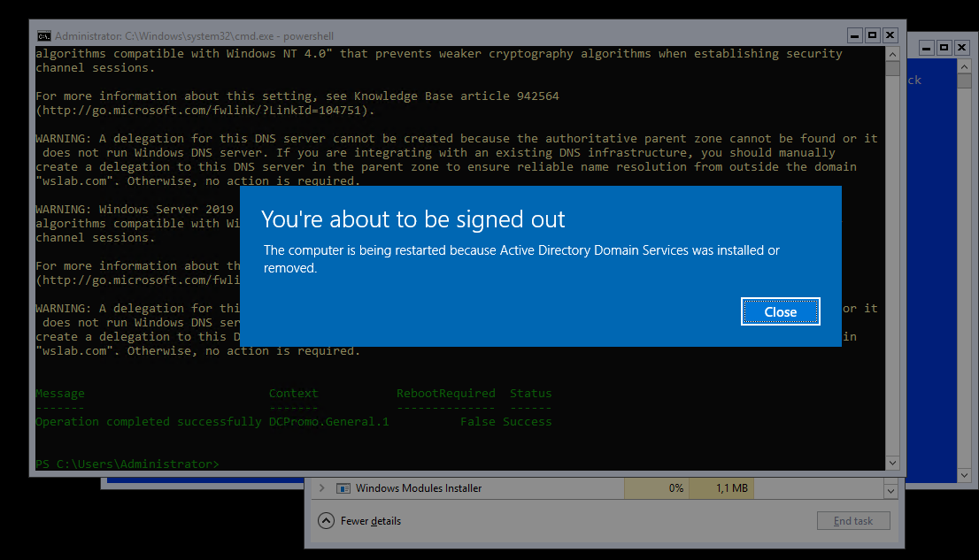This screenshot has width=979, height=560.
Task: Expand the Windows Modules Installer entry
Action: coord(323,487)
